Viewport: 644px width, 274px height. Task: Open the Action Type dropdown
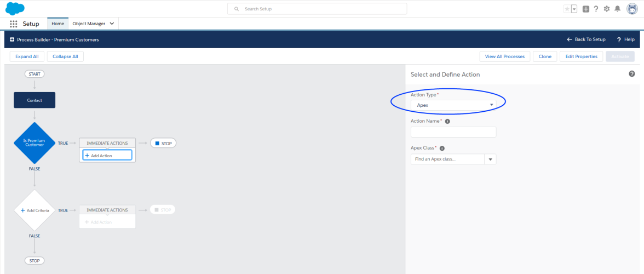[x=453, y=105]
